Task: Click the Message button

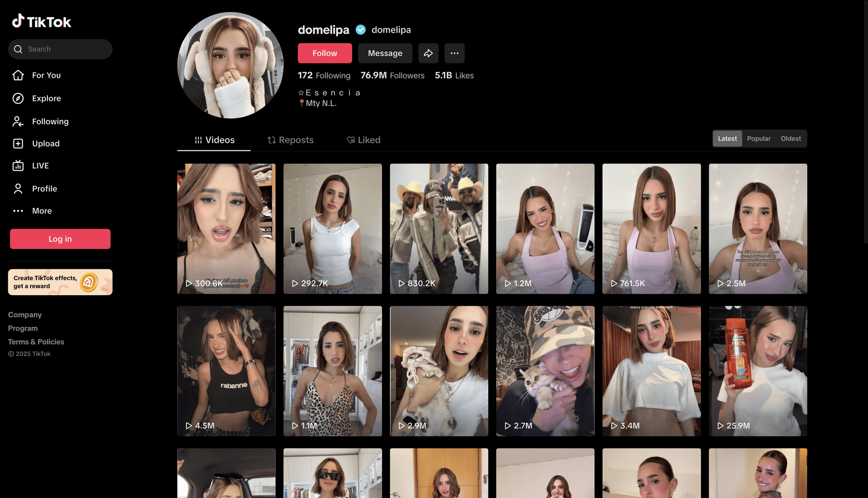Action: click(x=385, y=53)
